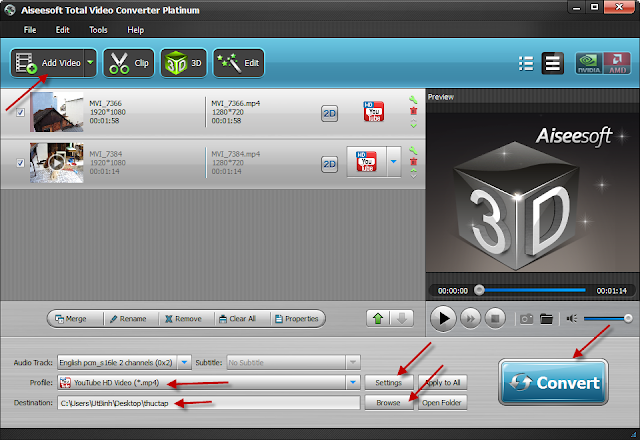Click the Properties button
Image resolution: width=640 pixels, height=440 pixels.
[297, 319]
